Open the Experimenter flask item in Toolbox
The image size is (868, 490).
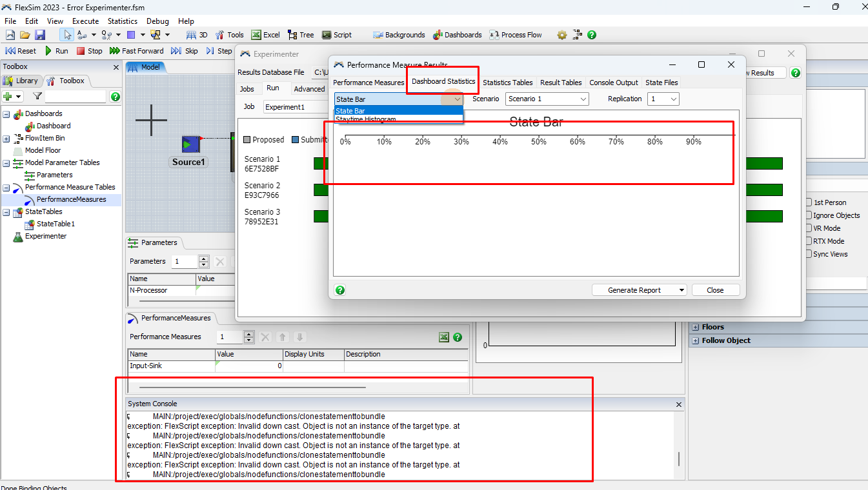(x=45, y=236)
